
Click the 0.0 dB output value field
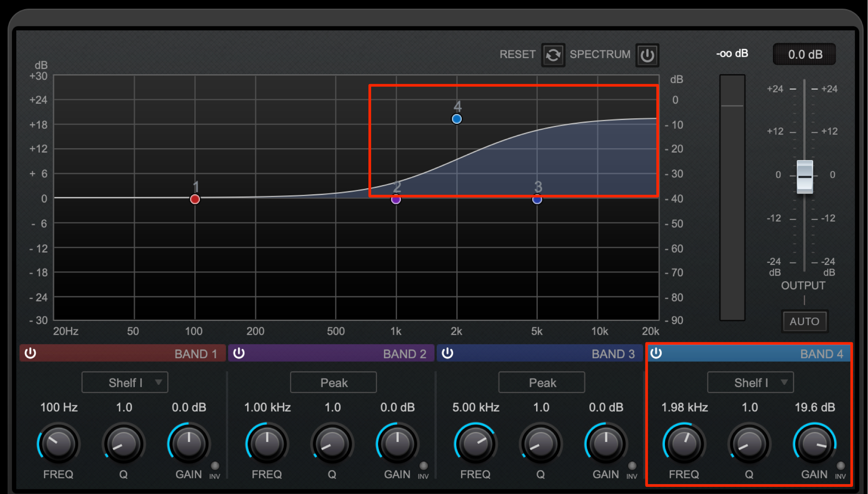click(804, 54)
